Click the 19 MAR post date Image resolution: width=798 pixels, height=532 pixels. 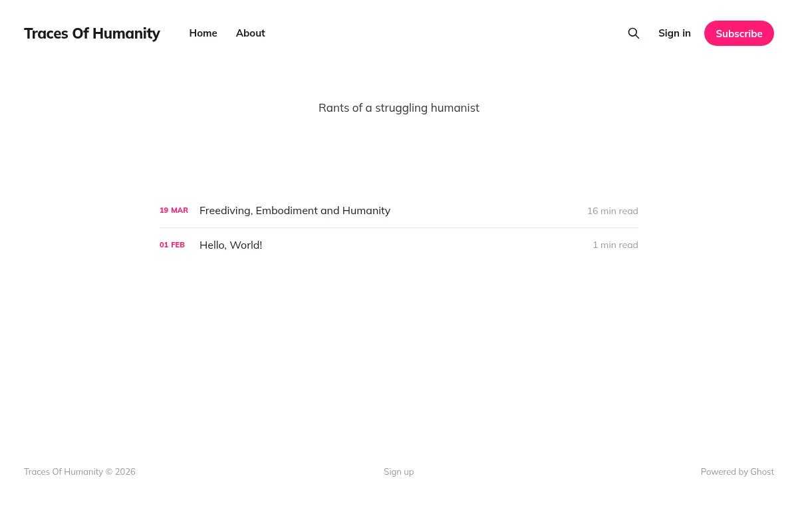(x=174, y=210)
